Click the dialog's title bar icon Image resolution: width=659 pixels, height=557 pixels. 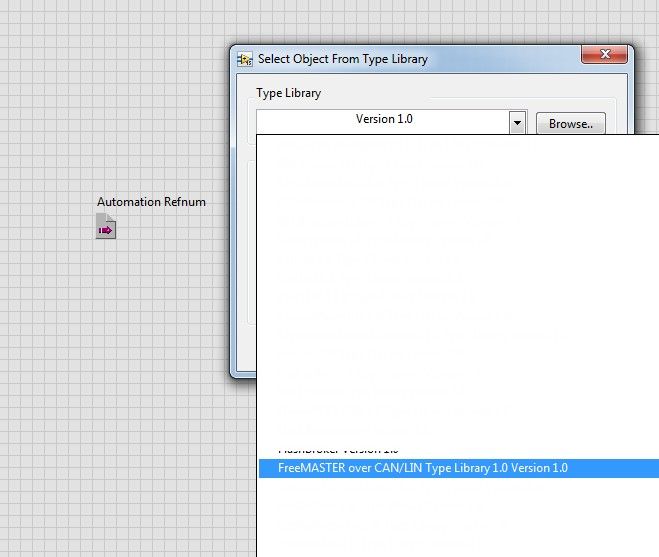[245, 59]
